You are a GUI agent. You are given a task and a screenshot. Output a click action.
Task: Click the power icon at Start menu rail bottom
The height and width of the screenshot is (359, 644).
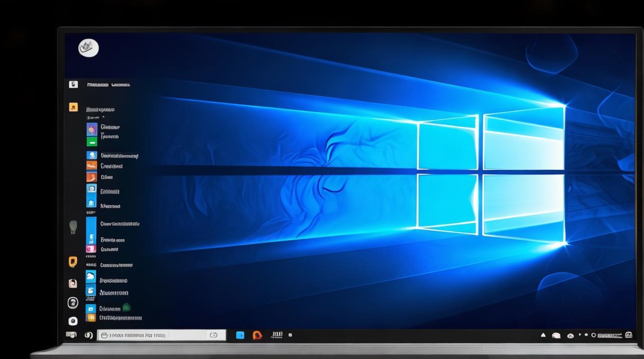(x=73, y=321)
